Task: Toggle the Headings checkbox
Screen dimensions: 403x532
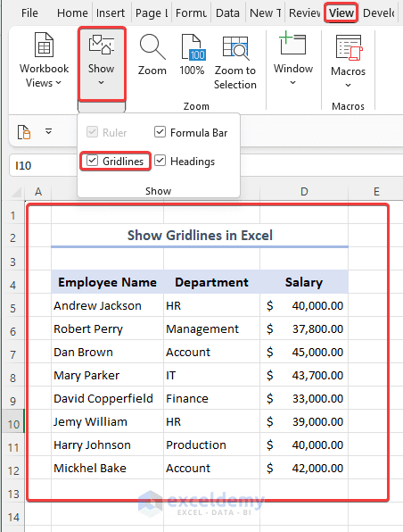Action: (160, 161)
